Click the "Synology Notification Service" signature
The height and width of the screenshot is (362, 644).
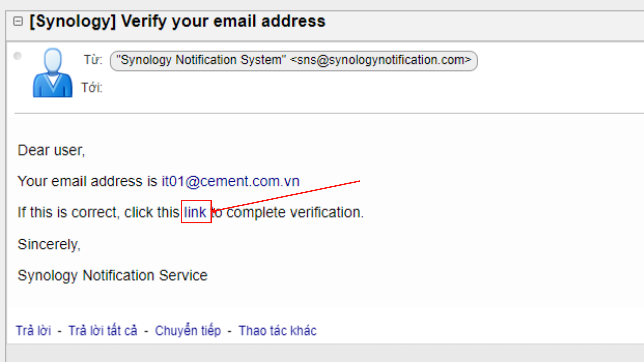[113, 276]
